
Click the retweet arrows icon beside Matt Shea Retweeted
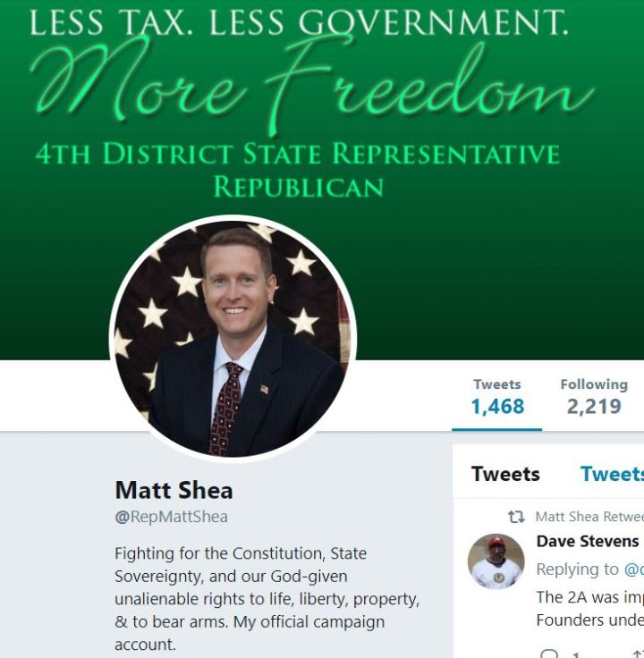516,517
